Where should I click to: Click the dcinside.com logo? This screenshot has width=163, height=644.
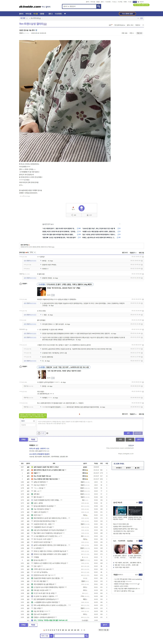click(30, 7)
